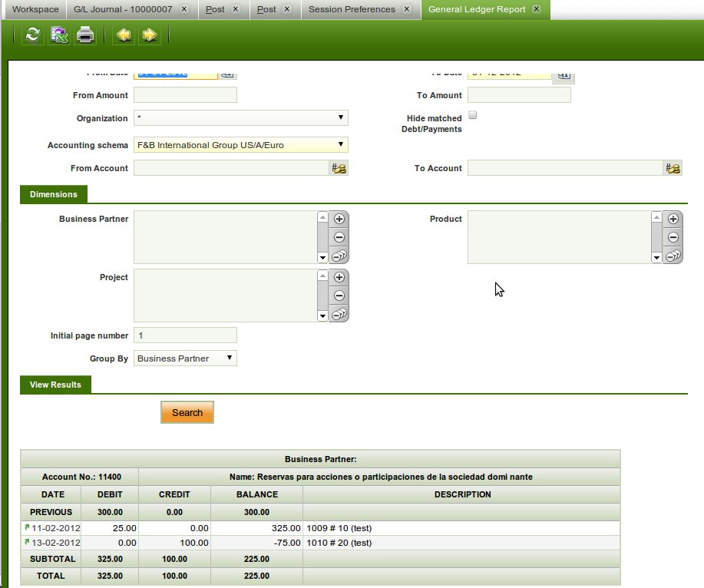Click the print icon in toolbar
This screenshot has width=704, height=588.
[85, 35]
